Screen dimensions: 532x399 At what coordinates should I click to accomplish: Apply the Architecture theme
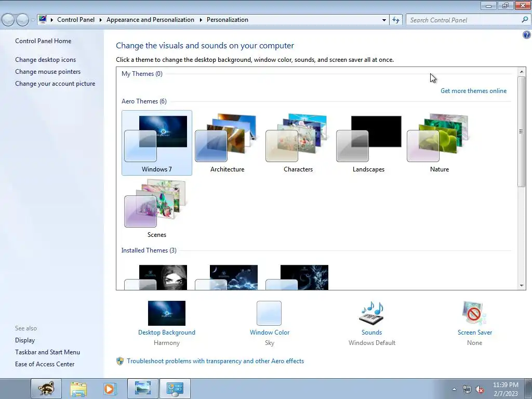pyautogui.click(x=227, y=143)
